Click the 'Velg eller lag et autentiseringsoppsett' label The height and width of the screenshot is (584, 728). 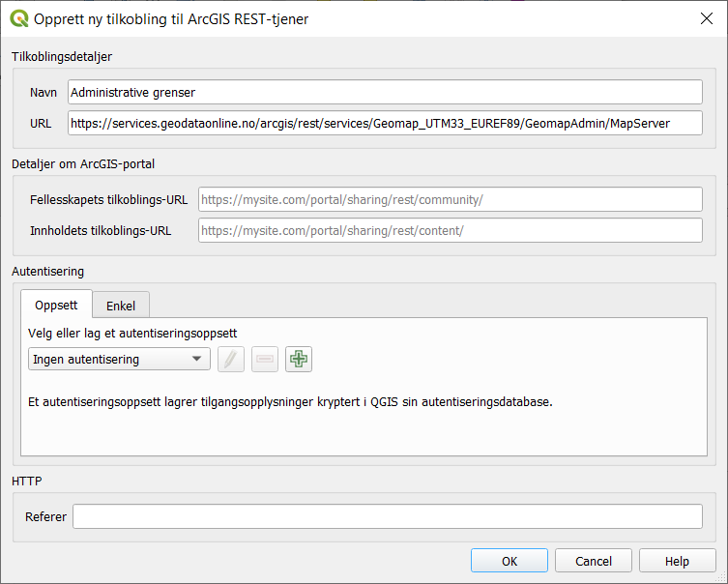132,334
